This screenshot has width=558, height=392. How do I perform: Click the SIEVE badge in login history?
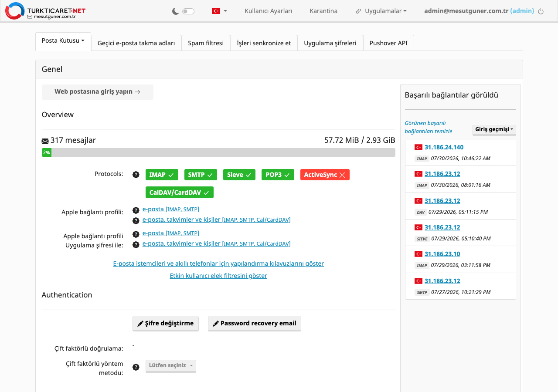click(422, 239)
